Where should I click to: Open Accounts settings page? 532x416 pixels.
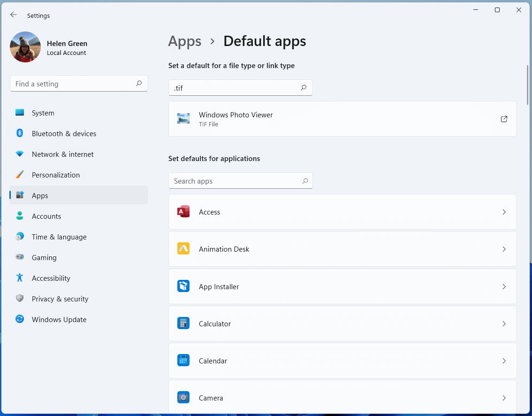pos(79,216)
